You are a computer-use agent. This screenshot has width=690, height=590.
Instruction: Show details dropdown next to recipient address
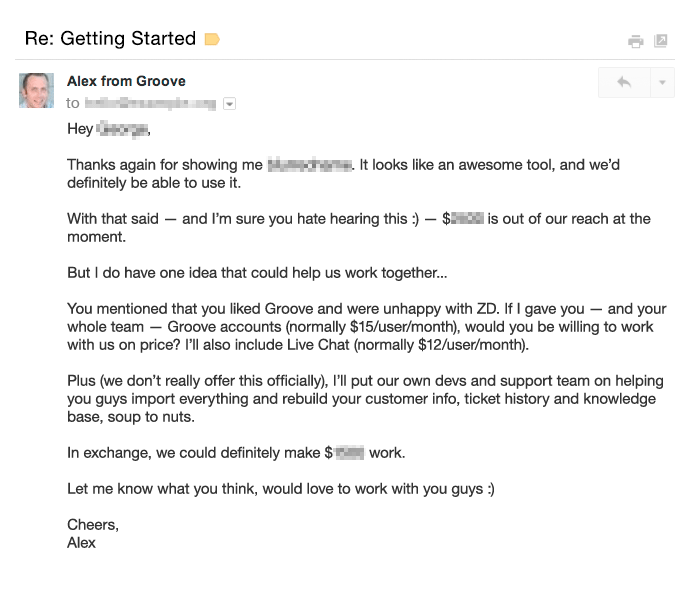[x=229, y=103]
